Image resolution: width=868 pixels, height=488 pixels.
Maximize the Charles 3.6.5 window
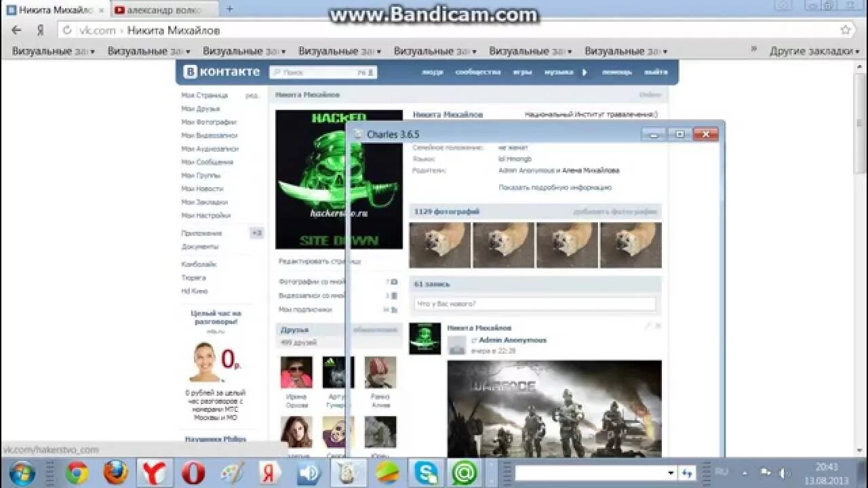(x=679, y=134)
